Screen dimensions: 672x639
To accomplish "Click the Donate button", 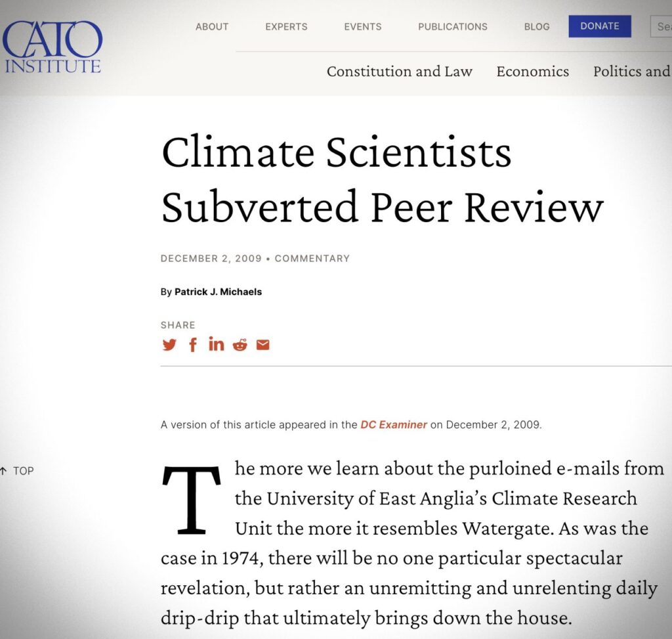I will [600, 26].
